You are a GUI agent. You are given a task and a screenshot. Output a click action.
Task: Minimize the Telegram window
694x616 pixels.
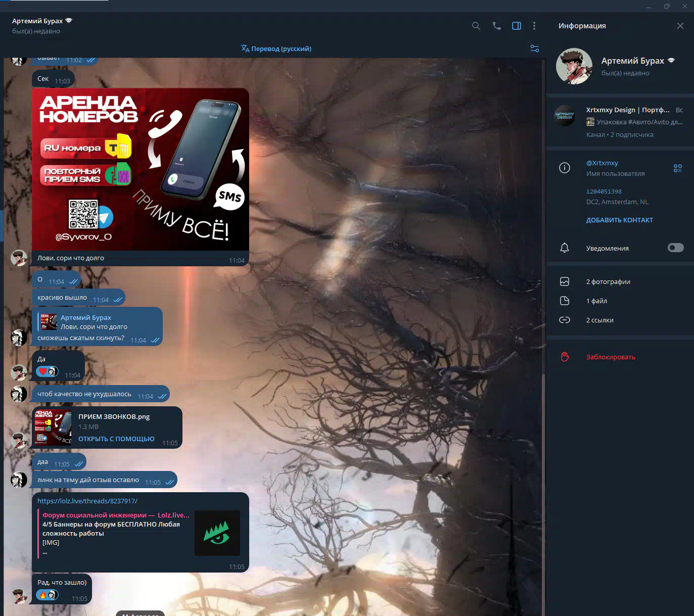[649, 6]
